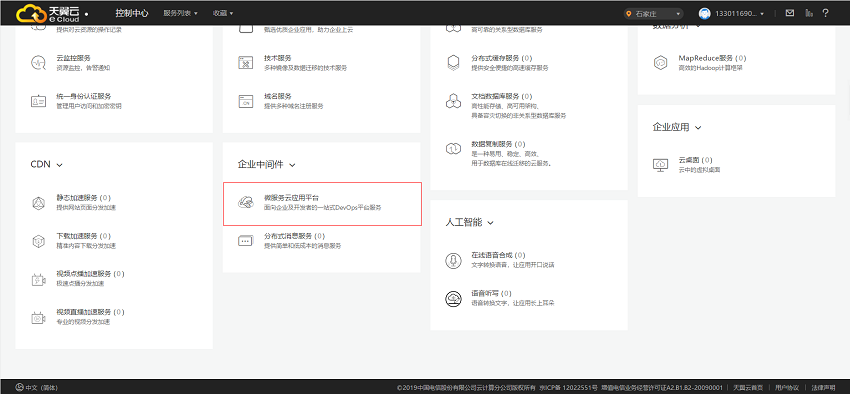Collapse the 人工智能 section
This screenshot has width=850, height=394.
491,223
